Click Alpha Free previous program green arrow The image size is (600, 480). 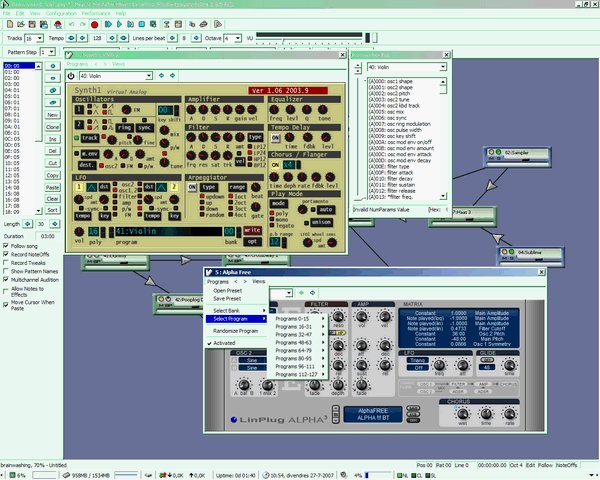point(301,293)
